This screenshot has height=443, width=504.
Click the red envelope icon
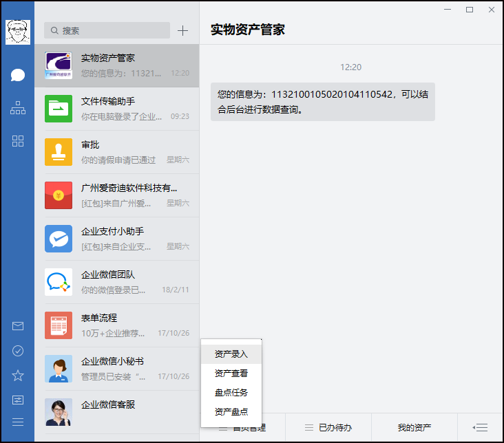[x=59, y=195]
